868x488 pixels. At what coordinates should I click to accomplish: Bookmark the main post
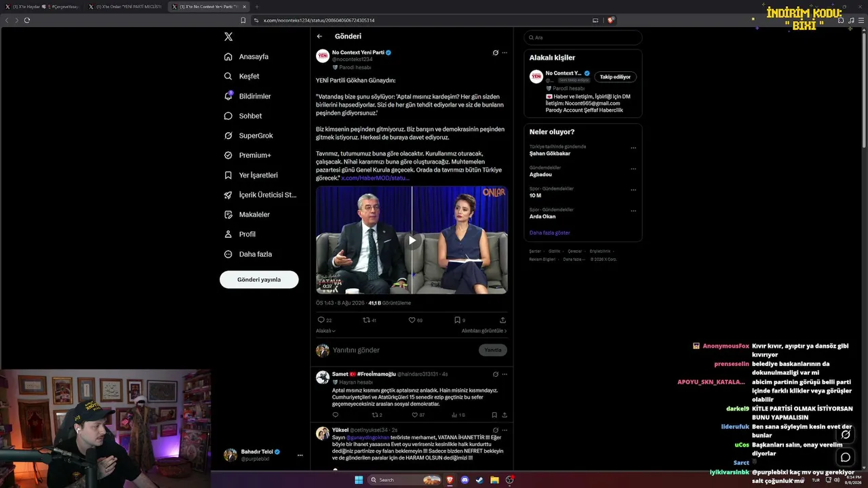pyautogui.click(x=458, y=320)
